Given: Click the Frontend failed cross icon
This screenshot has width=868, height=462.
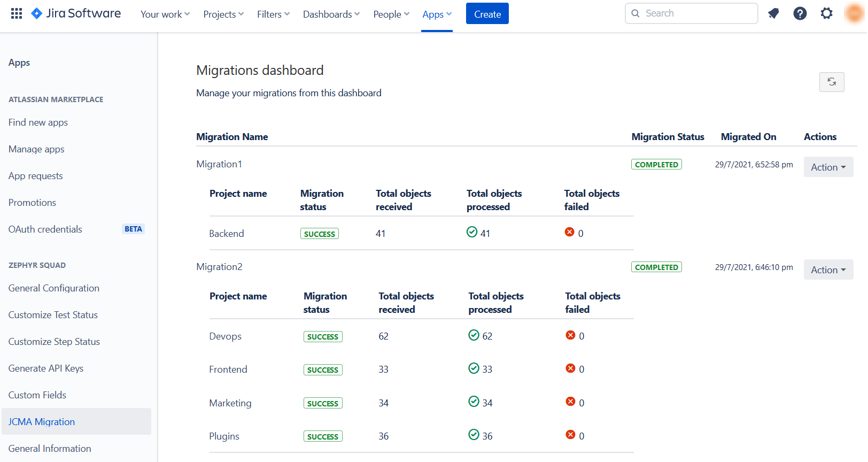Looking at the screenshot, I should (571, 368).
